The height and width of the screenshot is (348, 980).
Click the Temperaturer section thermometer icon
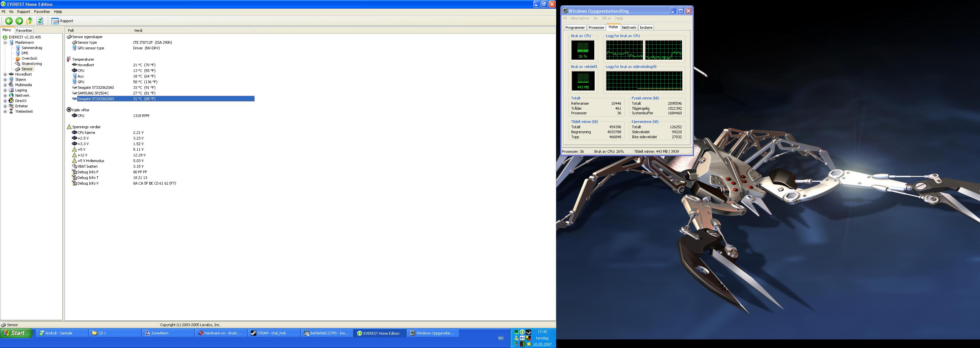click(x=69, y=59)
